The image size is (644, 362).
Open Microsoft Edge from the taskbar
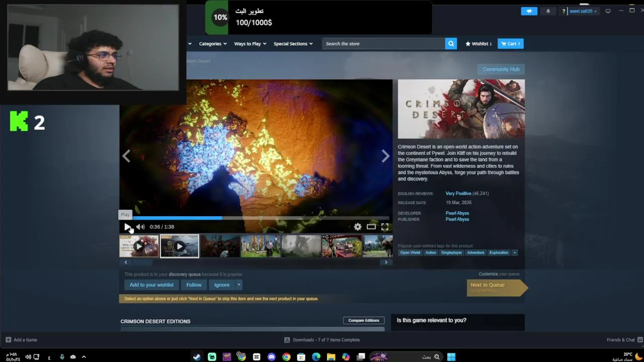[316, 357]
